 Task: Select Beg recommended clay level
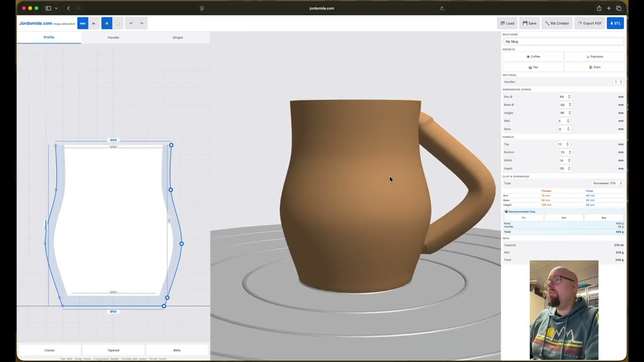point(604,218)
